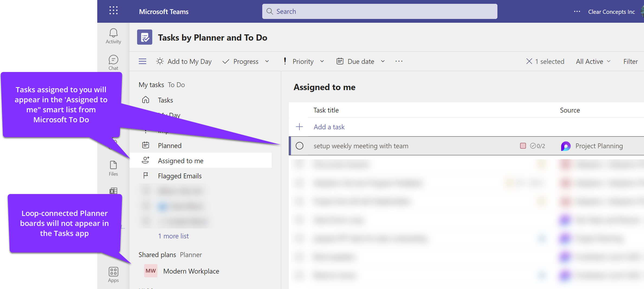Click the Assigned to me heading
The width and height of the screenshot is (644, 289).
(x=325, y=87)
